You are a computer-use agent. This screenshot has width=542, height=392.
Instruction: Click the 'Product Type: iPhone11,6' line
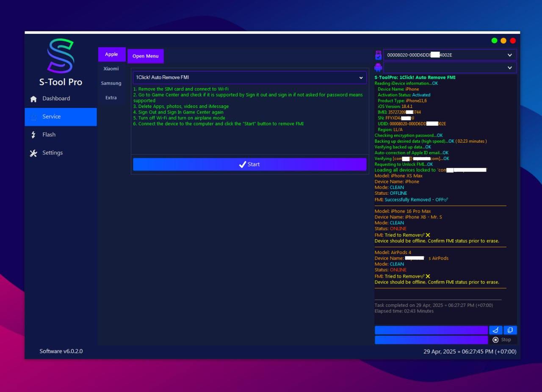click(x=402, y=101)
